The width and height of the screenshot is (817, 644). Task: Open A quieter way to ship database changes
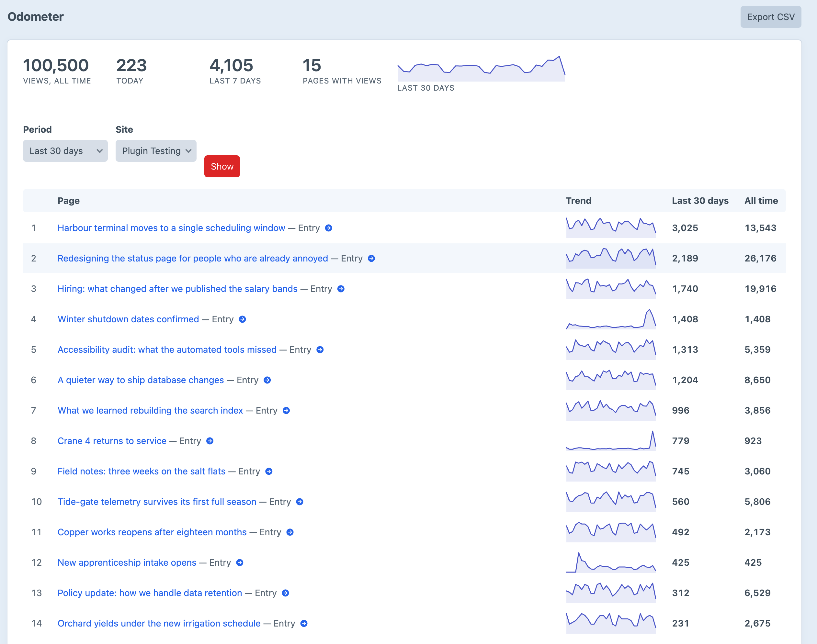pos(141,380)
